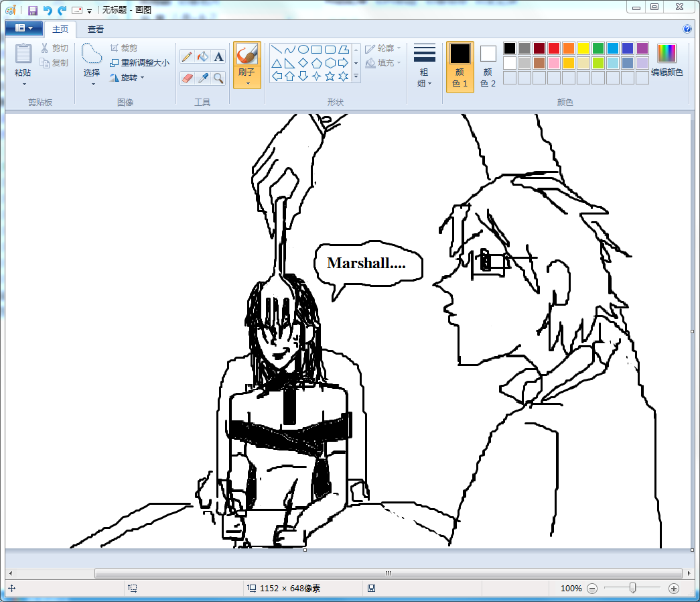The image size is (700, 602).
Task: Select the Eraser tool
Action: click(187, 78)
